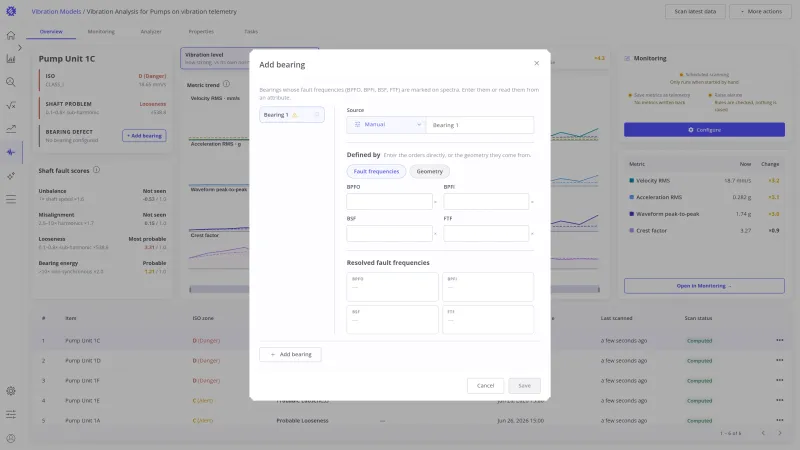Go to previous table page
Image resolution: width=800 pixels, height=450 pixels.
763,433
